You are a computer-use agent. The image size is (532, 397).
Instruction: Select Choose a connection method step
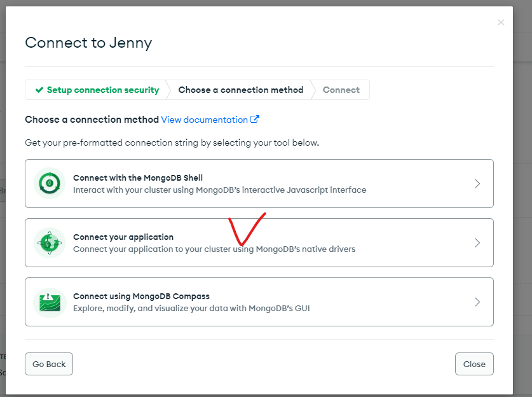(240, 90)
